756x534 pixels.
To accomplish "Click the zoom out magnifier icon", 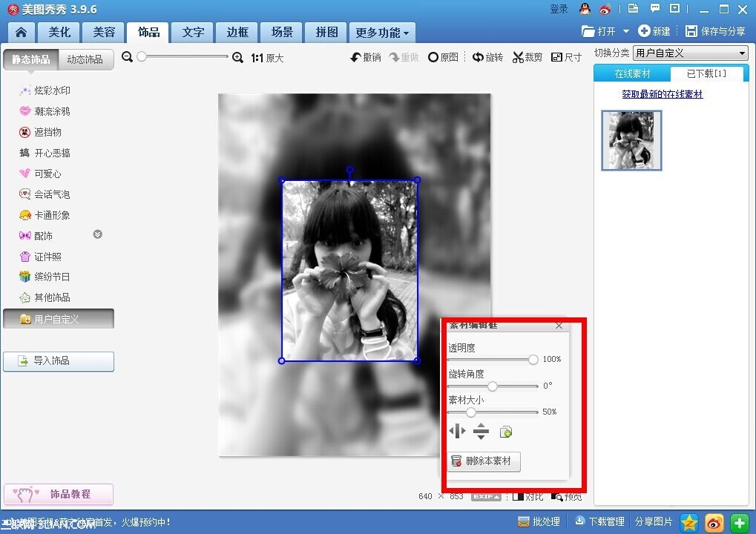I will click(x=128, y=57).
